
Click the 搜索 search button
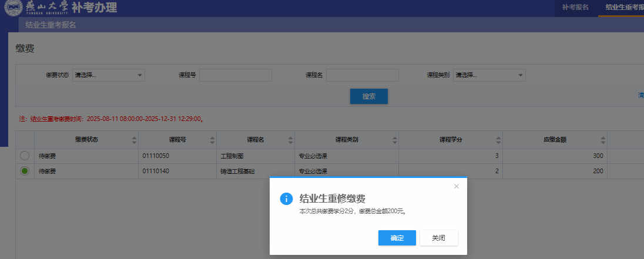coord(368,96)
